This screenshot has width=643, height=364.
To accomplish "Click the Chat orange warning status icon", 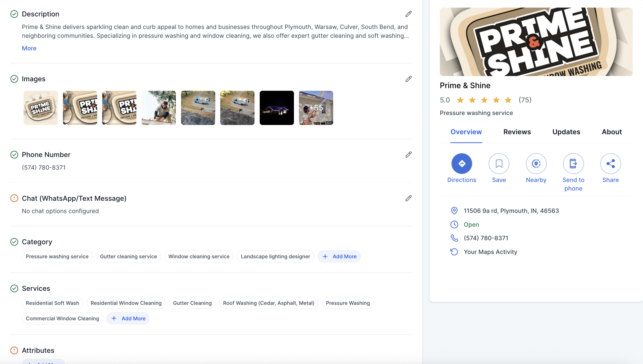I will coord(14,198).
